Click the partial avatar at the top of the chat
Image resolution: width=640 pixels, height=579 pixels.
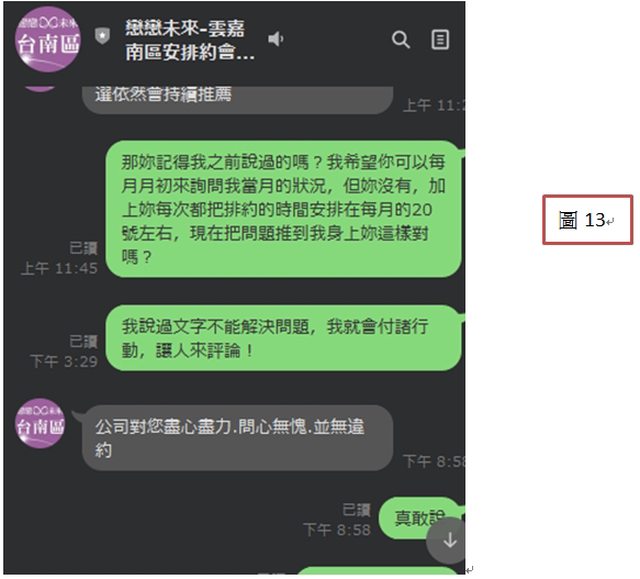click(40, 89)
